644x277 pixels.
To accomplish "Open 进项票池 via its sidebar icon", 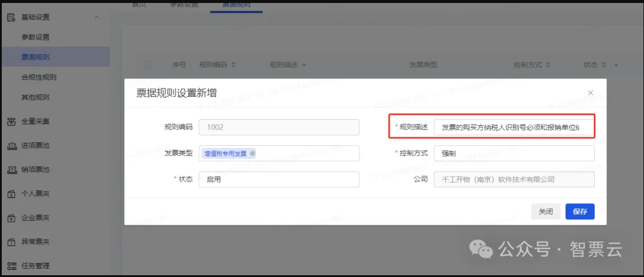I will click(x=11, y=146).
